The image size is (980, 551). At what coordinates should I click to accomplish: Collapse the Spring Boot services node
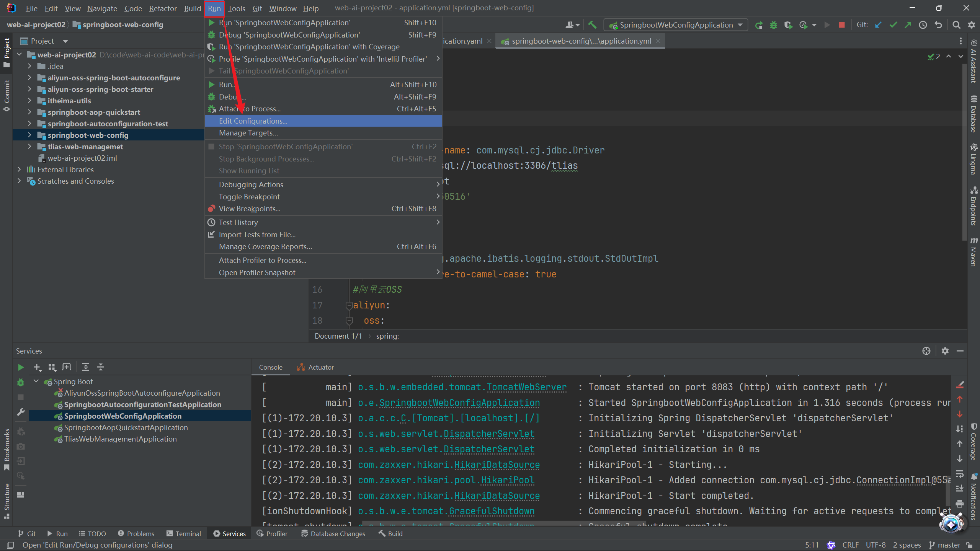(x=36, y=381)
